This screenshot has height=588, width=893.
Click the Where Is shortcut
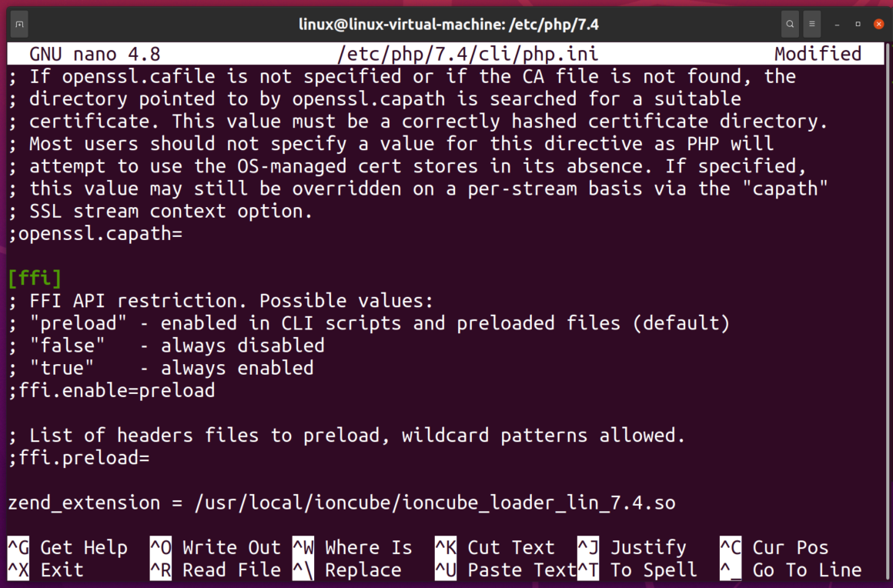coord(368,547)
